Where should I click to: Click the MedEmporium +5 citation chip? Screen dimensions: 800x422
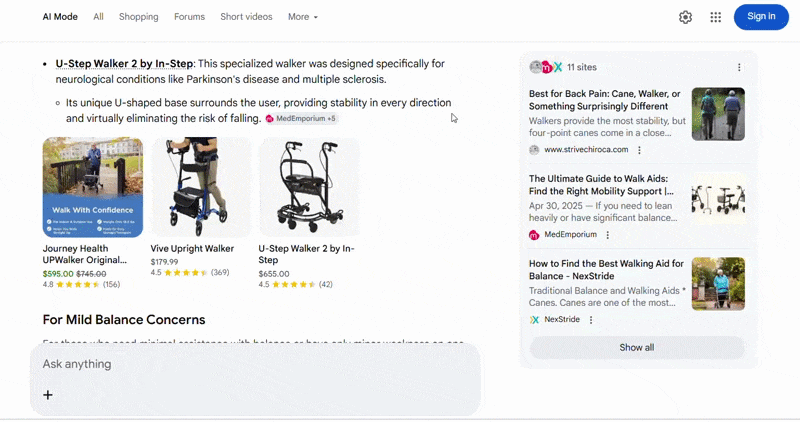click(x=301, y=118)
